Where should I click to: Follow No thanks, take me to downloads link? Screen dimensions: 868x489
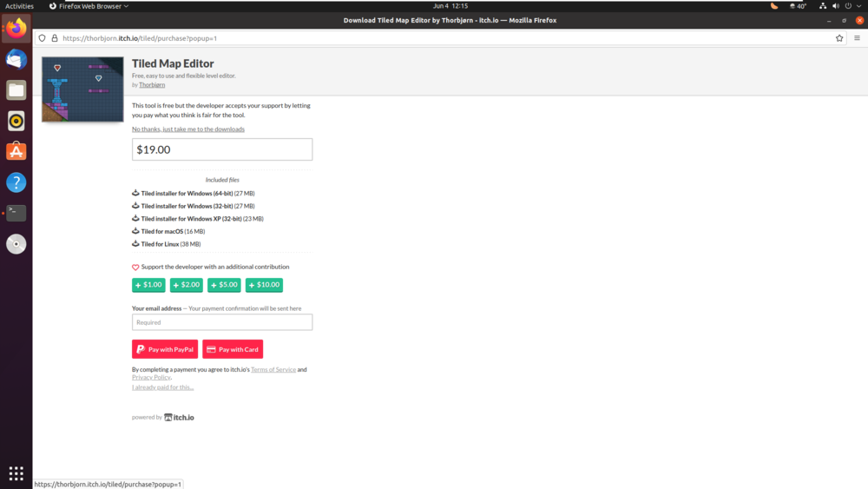click(188, 129)
